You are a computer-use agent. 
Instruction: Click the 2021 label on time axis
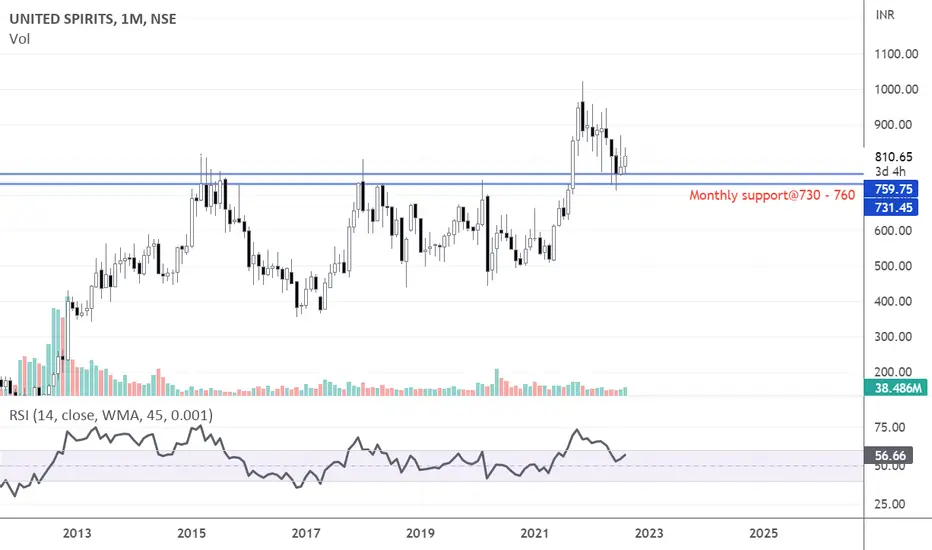[535, 533]
